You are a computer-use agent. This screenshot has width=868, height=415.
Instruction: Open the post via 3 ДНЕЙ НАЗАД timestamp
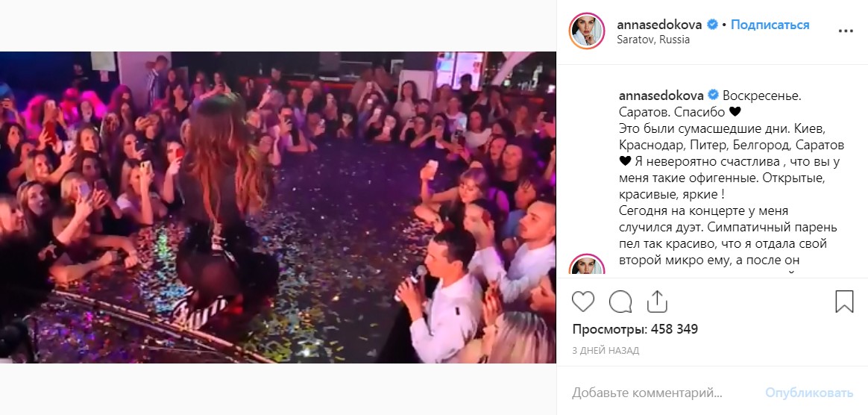pyautogui.click(x=605, y=350)
